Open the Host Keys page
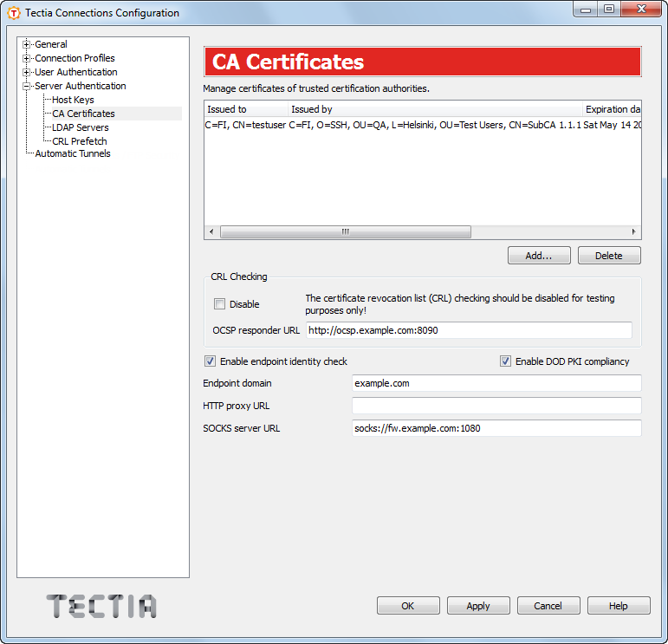The width and height of the screenshot is (668, 644). pyautogui.click(x=73, y=100)
